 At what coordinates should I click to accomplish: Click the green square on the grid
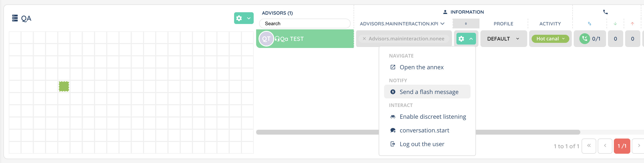[x=64, y=86]
